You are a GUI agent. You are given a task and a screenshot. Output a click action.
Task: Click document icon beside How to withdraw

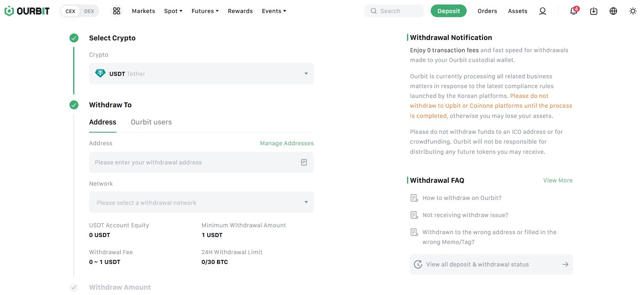(414, 198)
